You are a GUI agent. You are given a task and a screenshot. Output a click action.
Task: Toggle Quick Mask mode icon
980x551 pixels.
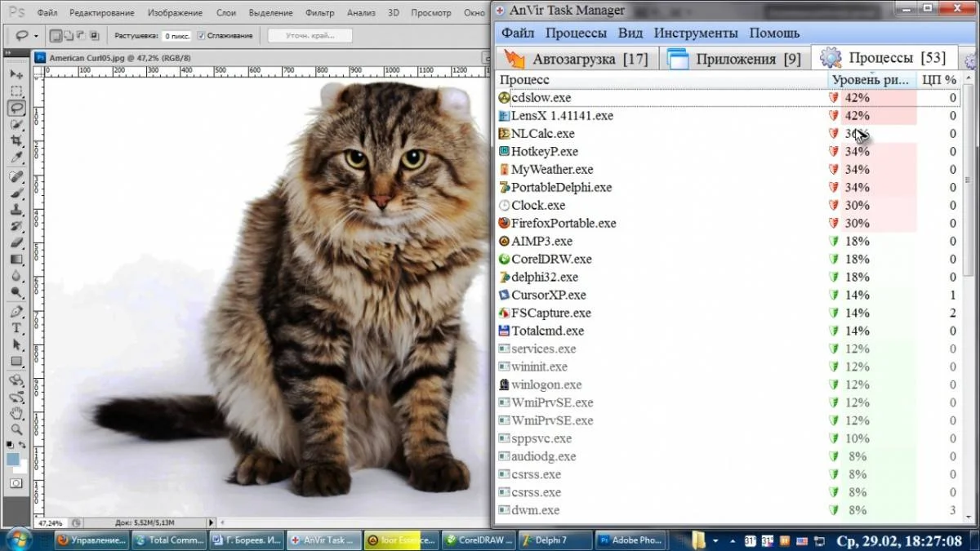coord(16,483)
